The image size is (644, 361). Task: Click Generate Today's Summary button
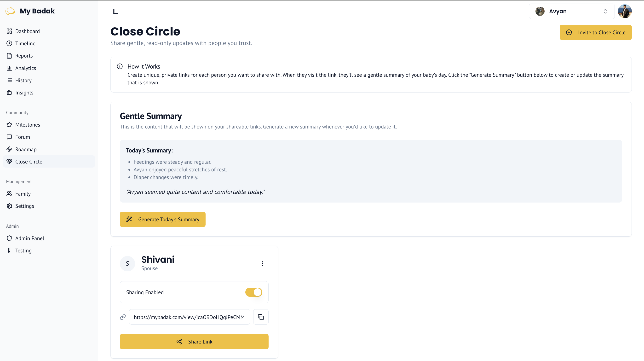[162, 219]
